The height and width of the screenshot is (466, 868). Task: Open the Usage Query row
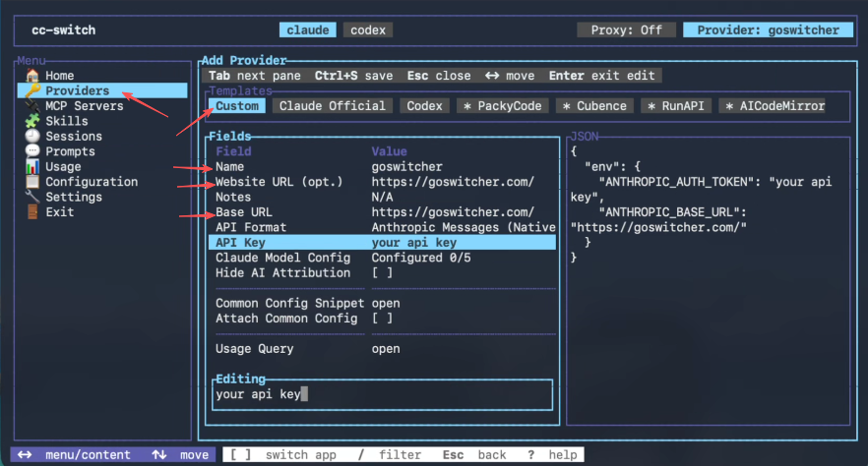(383, 349)
